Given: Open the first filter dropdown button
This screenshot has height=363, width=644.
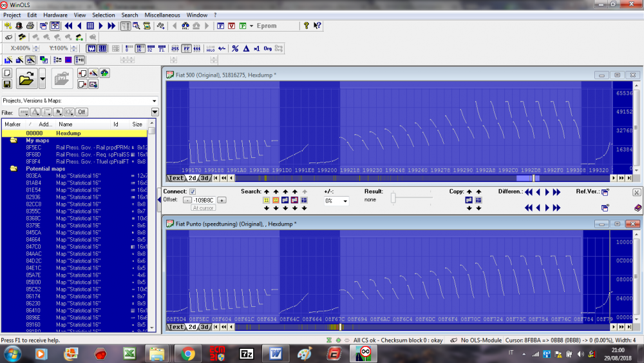Looking at the screenshot, I should coord(24,112).
